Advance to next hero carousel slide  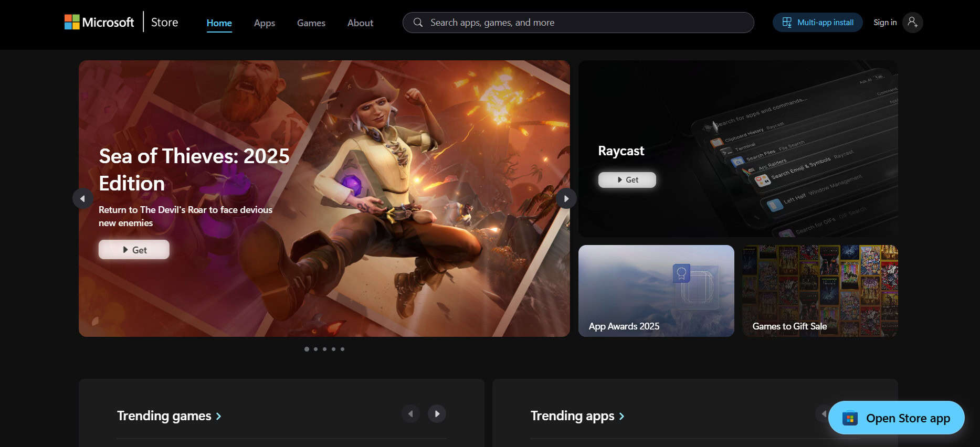coord(566,199)
